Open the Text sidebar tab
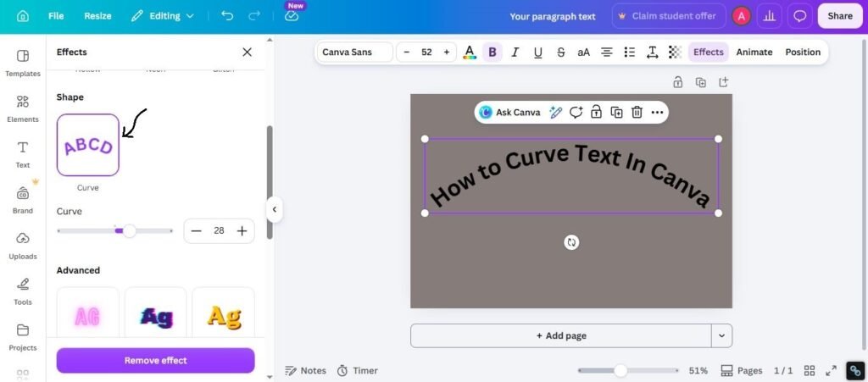 click(x=23, y=154)
